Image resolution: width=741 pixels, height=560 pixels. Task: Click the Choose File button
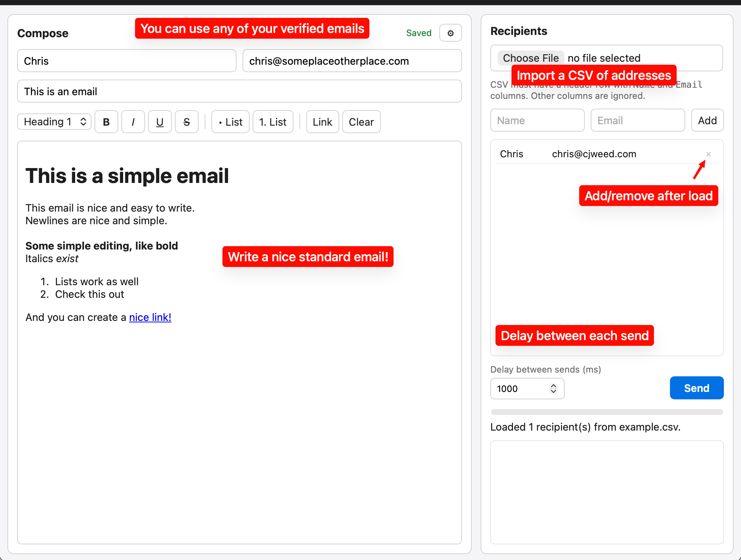click(531, 58)
